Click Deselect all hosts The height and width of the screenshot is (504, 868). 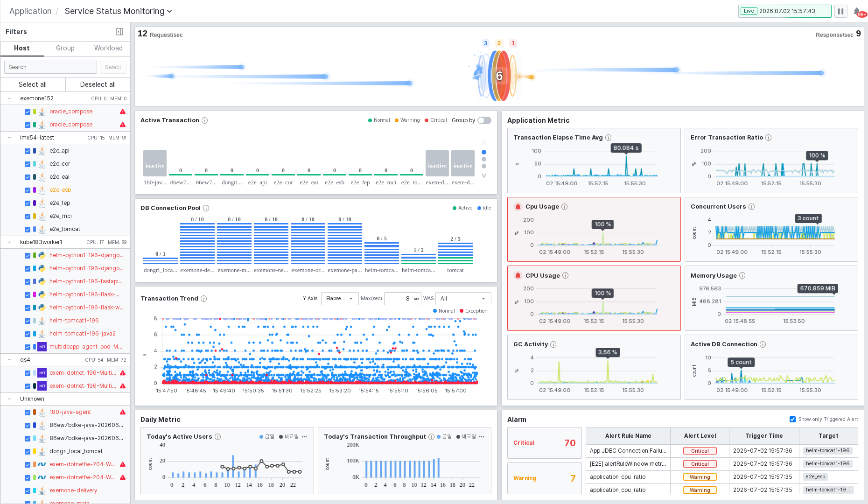click(98, 84)
